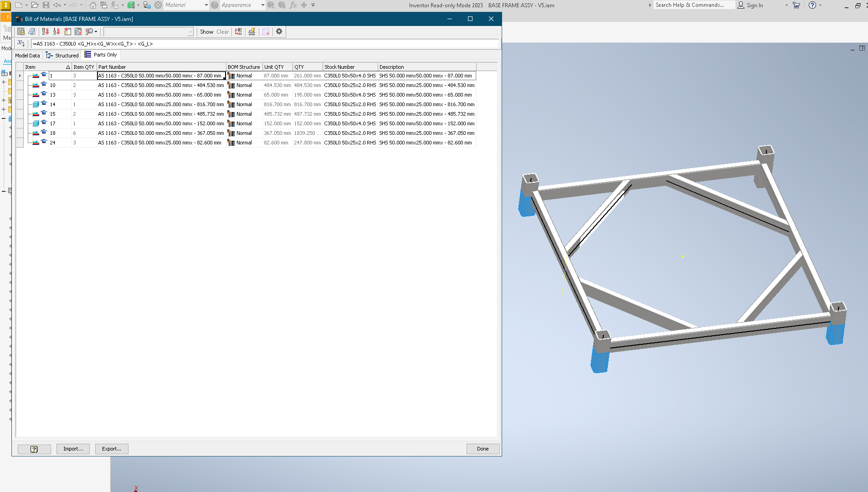The height and width of the screenshot is (492, 868).
Task: Expand the Find tool's dropdown arrow
Action: click(96, 31)
